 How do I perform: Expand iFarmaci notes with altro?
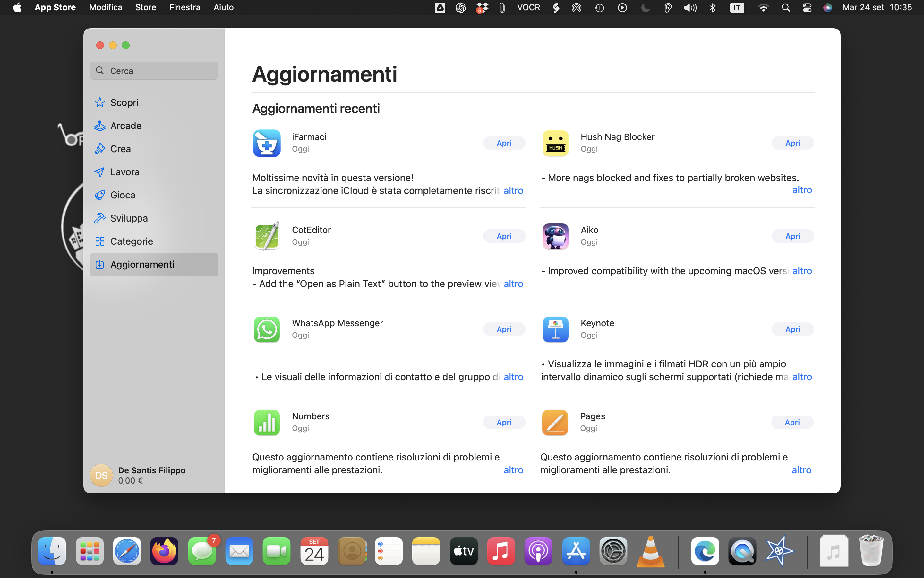[513, 190]
